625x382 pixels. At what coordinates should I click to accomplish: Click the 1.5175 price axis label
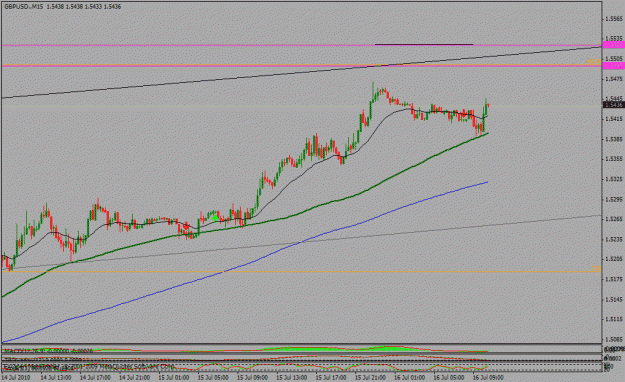pyautogui.click(x=614, y=279)
